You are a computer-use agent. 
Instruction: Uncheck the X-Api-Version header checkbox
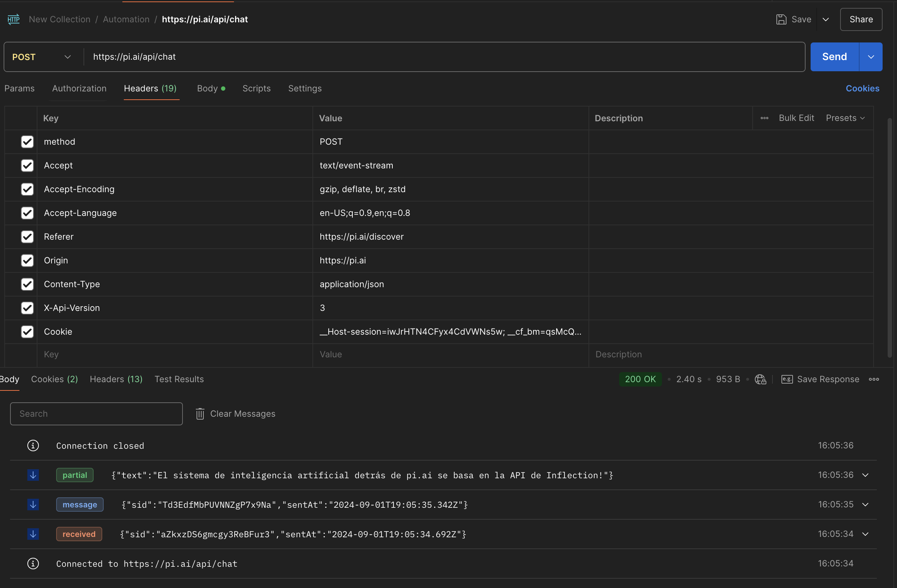27,308
